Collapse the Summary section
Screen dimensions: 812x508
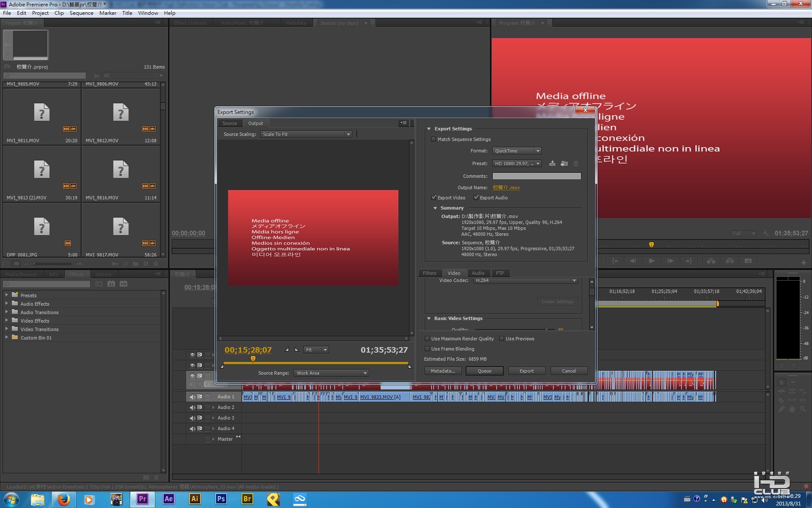435,208
